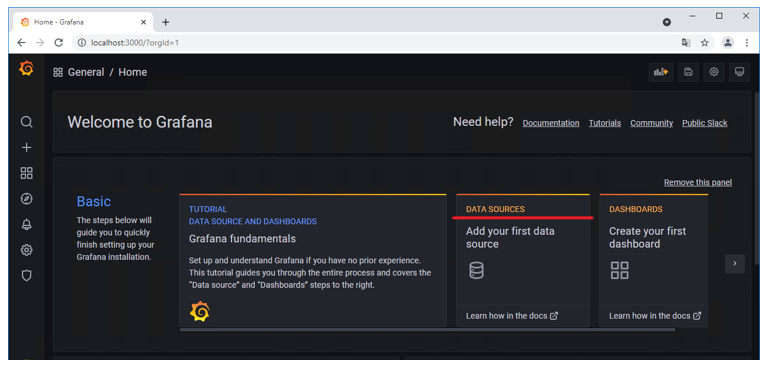Image resolution: width=771 pixels, height=372 pixels.
Task: Click the Welcome to Grafana title
Action: point(140,122)
